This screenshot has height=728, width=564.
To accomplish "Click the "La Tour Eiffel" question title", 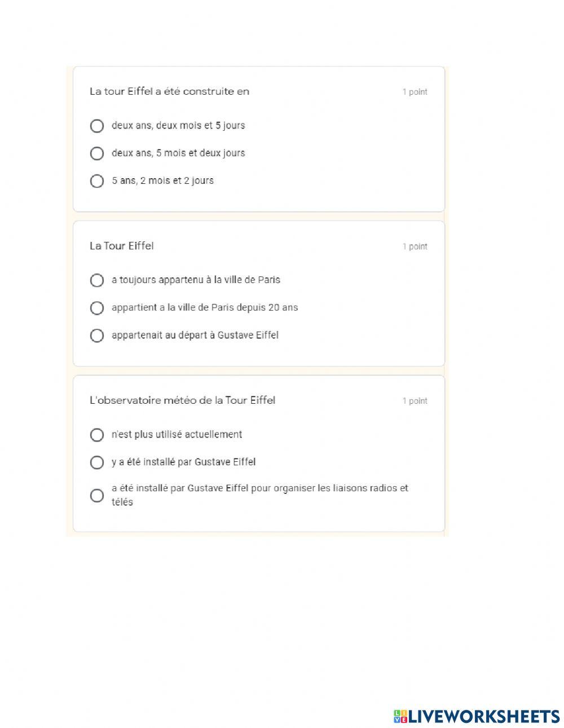I will [122, 246].
